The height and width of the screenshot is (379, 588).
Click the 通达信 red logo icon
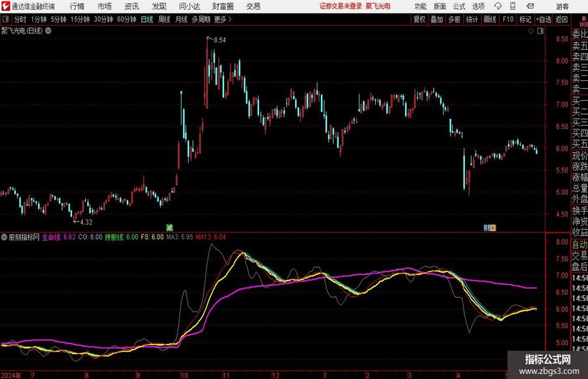click(6, 6)
